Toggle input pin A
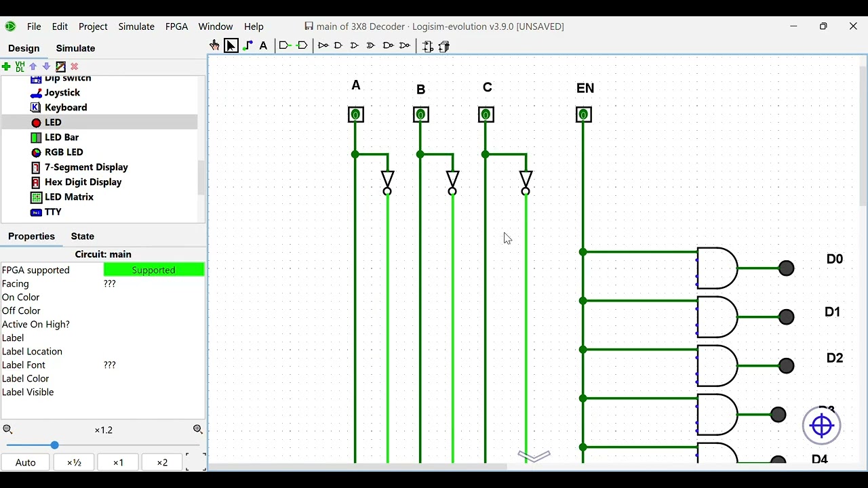This screenshot has width=868, height=488. point(355,115)
